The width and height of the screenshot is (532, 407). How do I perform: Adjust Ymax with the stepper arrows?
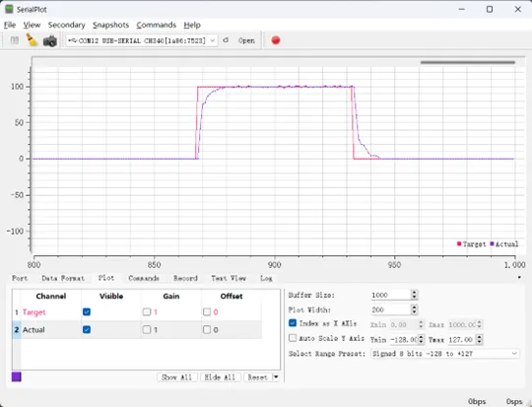coord(479,339)
